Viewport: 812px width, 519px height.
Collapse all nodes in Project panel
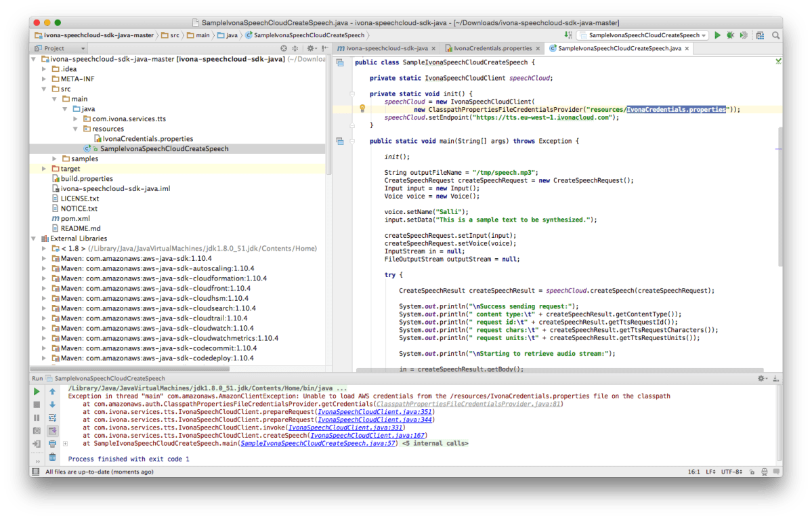click(295, 48)
